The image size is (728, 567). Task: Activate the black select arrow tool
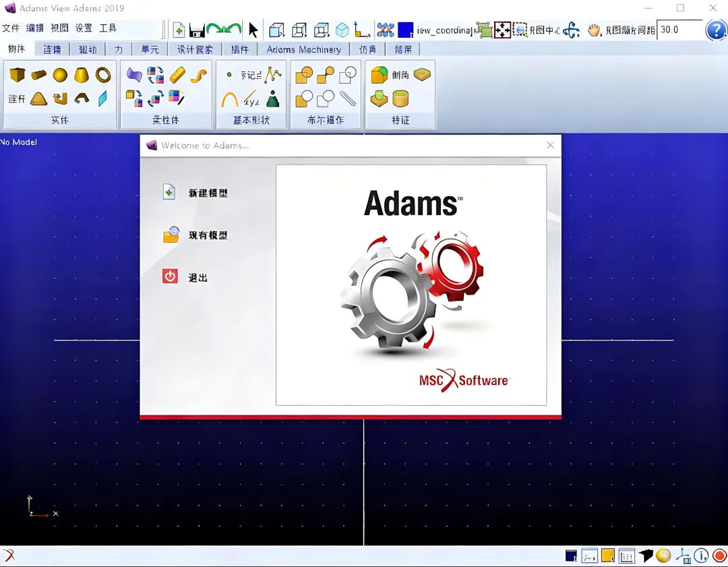pos(253,30)
